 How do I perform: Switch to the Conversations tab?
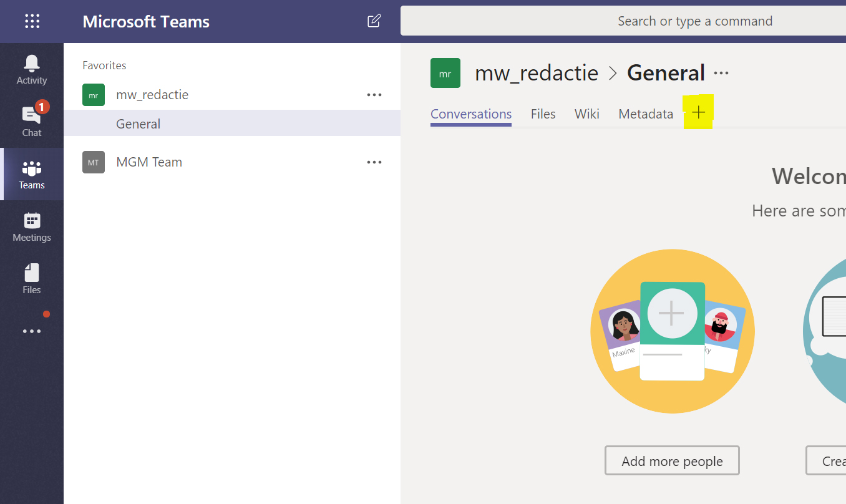[471, 114]
